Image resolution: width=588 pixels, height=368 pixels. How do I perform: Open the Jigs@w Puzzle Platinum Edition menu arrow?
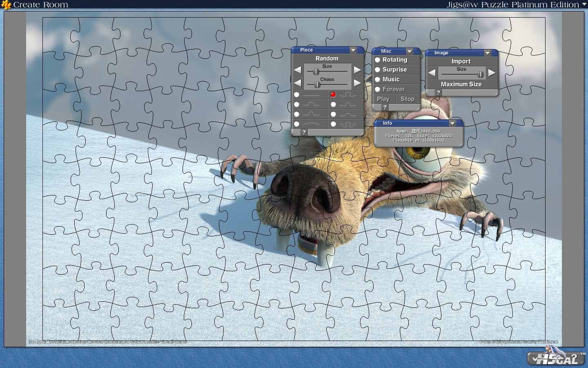[584, 4]
